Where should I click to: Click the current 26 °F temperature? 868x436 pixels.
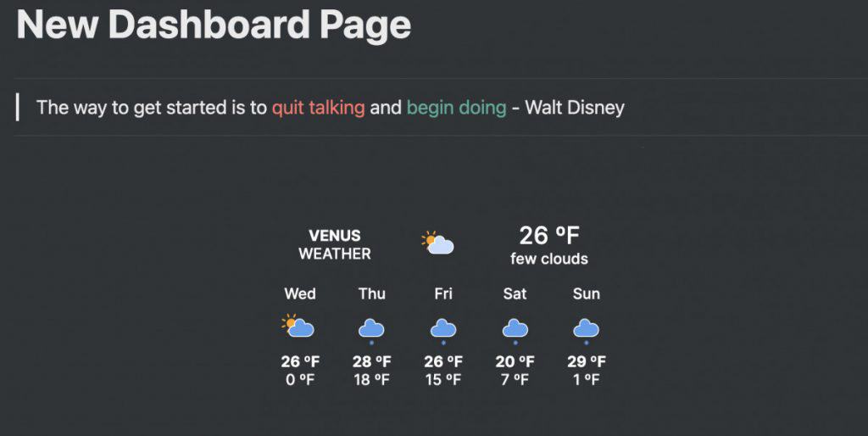[x=549, y=236]
